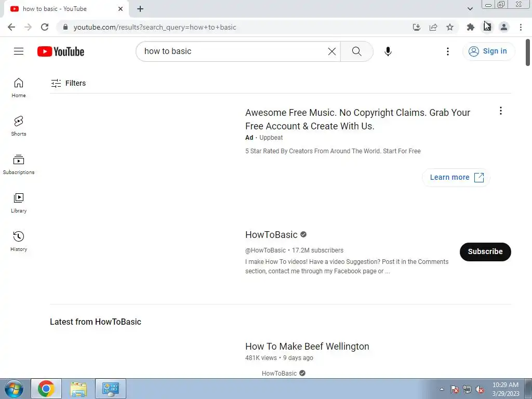Screen dimensions: 532x399
Task: Click the page vertical scrollbar thumb
Action: (x=528, y=52)
